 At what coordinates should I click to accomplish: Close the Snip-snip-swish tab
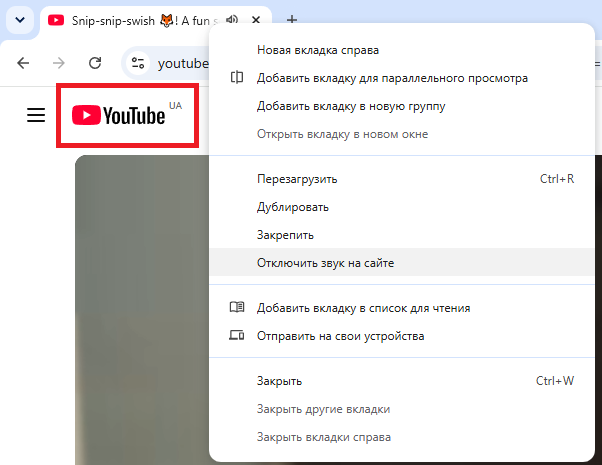[256, 20]
